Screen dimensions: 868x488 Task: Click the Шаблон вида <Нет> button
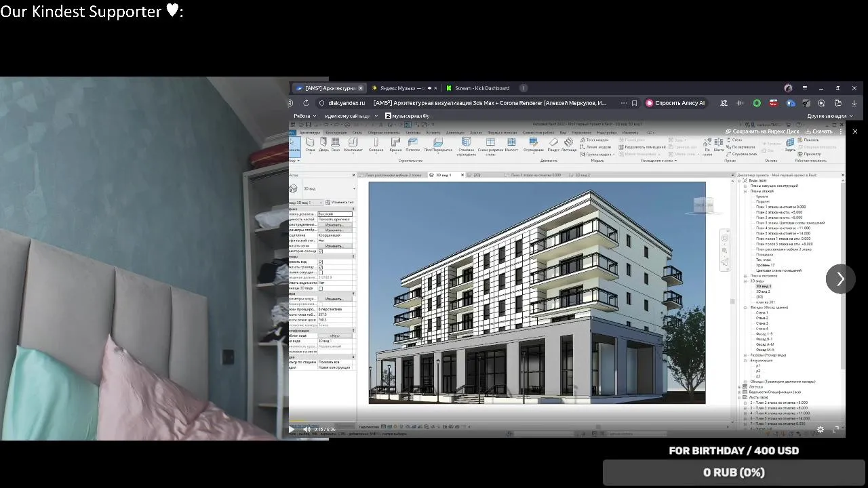pos(335,335)
